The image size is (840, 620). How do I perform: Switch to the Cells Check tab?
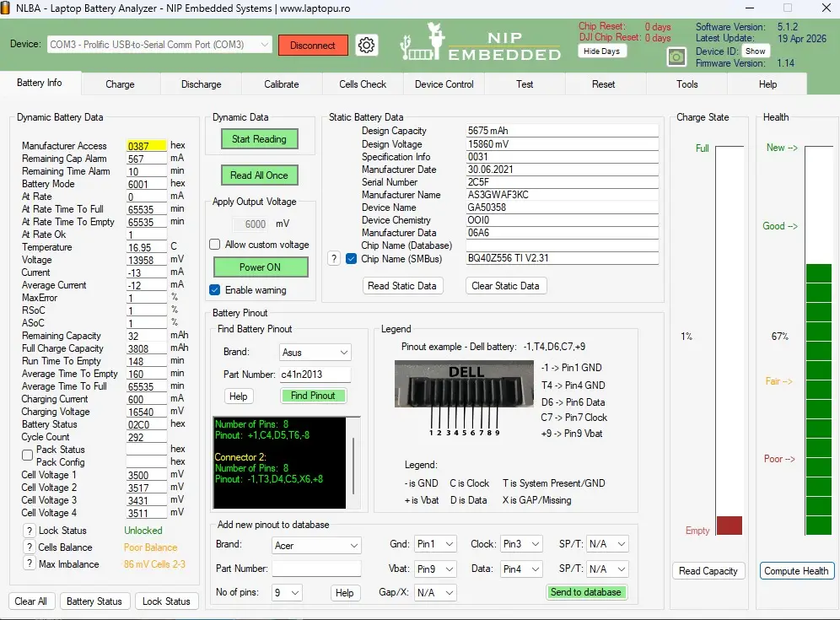click(x=363, y=84)
